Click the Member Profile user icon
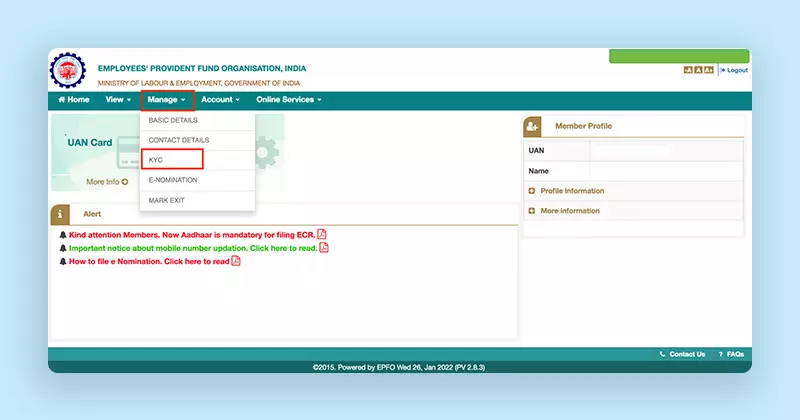 (x=533, y=126)
